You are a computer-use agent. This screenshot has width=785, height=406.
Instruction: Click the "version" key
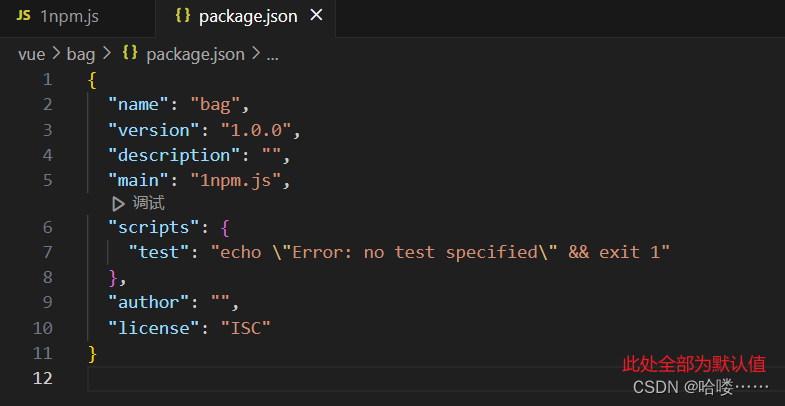click(154, 130)
